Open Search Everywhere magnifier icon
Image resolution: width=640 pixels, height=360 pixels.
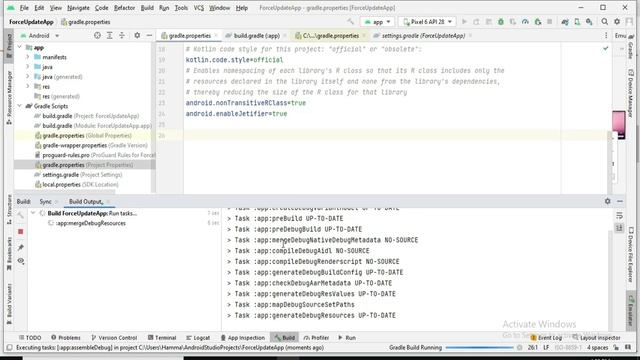[x=604, y=22]
